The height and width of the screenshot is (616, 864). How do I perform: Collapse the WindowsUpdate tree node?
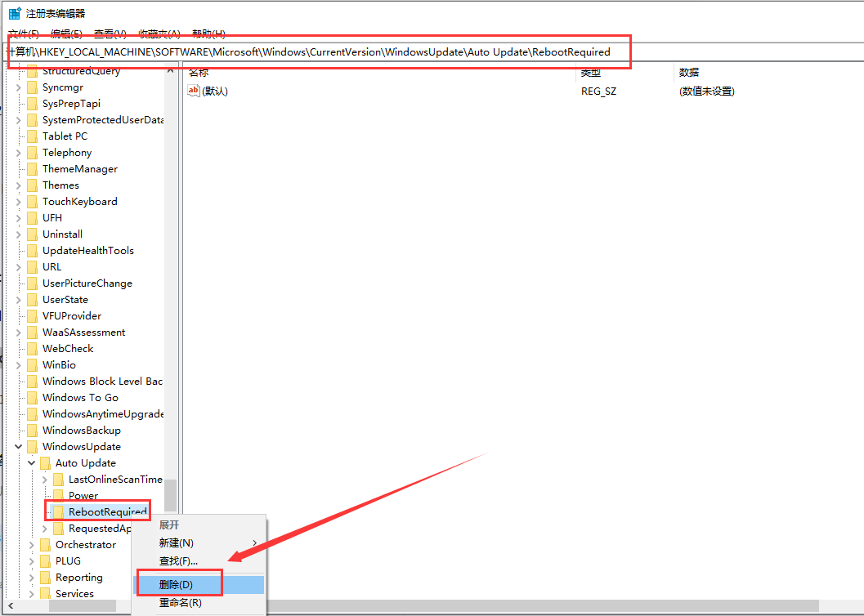pos(18,446)
